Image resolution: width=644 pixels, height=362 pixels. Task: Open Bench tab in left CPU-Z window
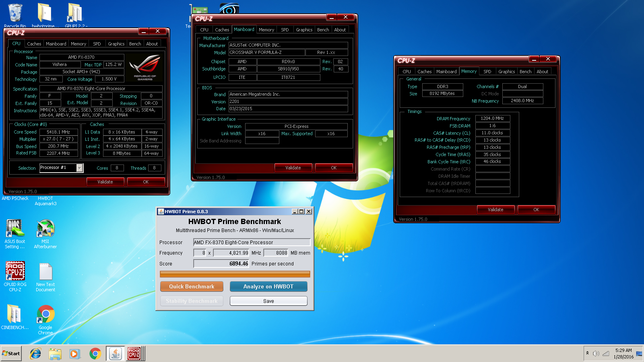point(135,44)
